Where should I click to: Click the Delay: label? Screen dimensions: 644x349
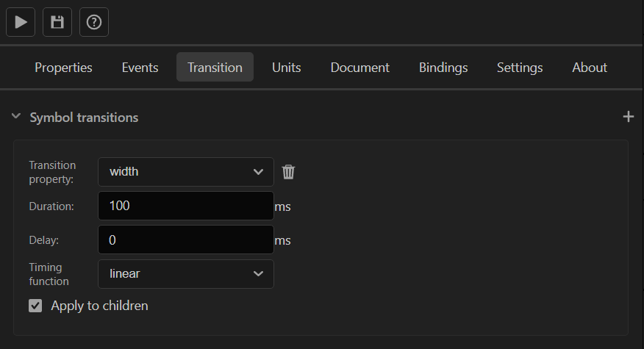pos(44,240)
